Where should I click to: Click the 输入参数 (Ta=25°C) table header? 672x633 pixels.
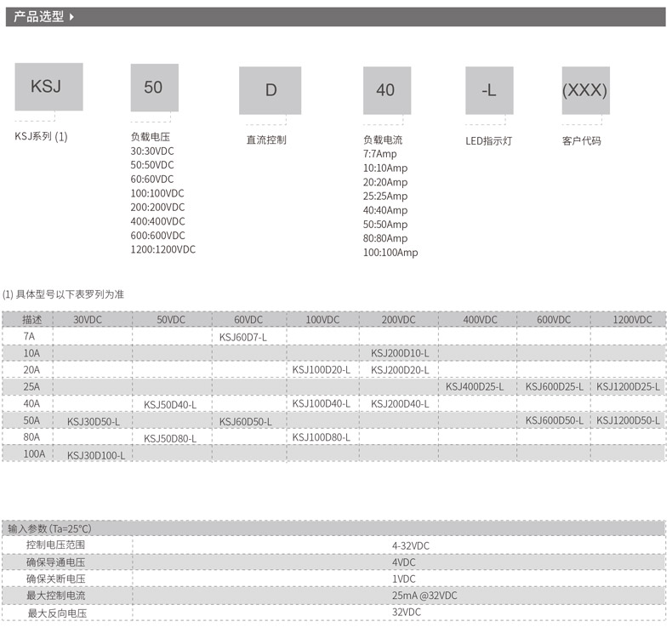click(x=49, y=528)
